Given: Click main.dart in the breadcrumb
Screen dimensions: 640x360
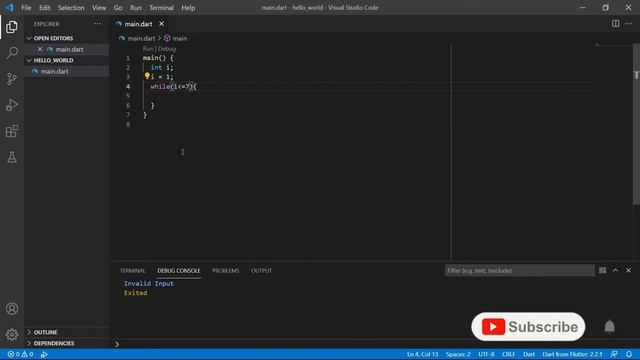Looking at the screenshot, I should pyautogui.click(x=141, y=38).
